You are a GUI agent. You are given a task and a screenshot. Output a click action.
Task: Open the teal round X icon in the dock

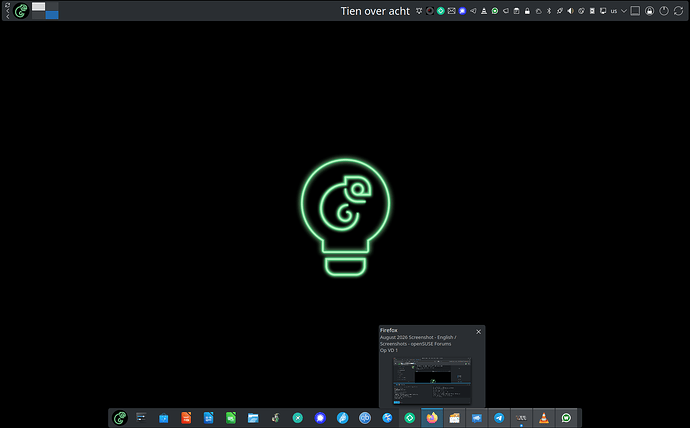(298, 418)
